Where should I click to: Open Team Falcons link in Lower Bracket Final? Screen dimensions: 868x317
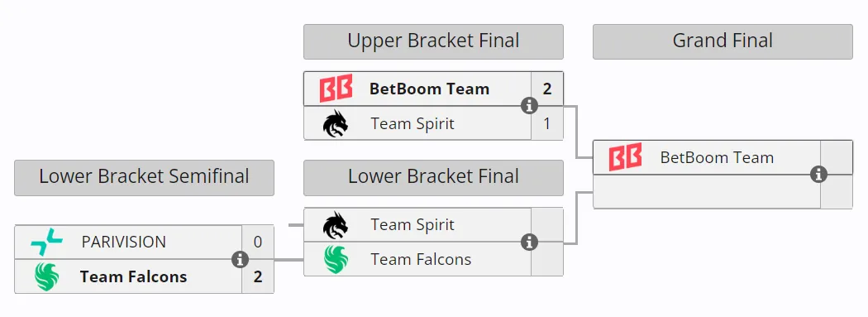pyautogui.click(x=421, y=259)
